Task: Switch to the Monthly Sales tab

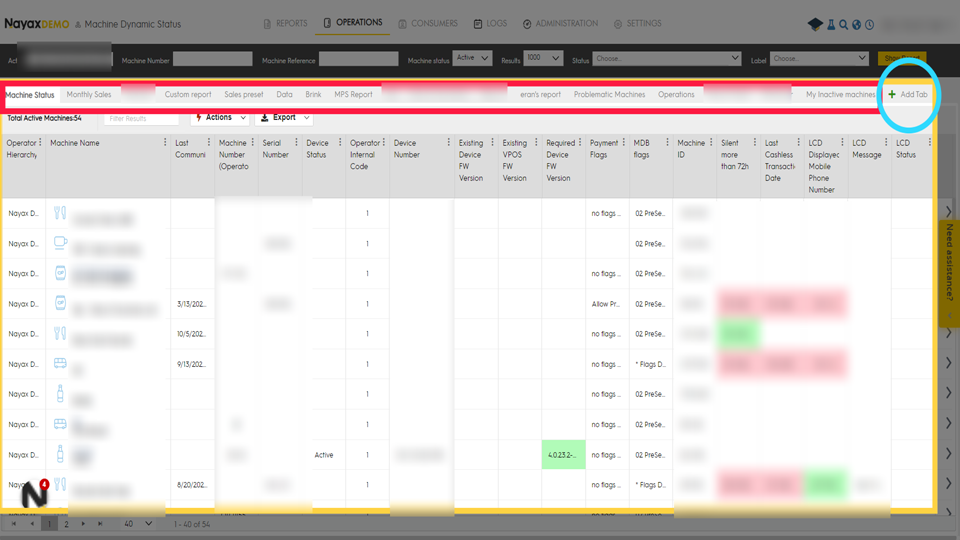Action: (x=89, y=94)
